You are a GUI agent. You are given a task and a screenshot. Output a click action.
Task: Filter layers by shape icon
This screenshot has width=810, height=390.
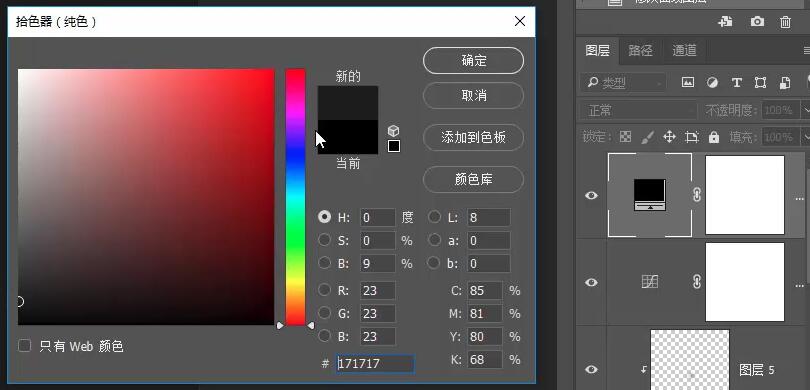[x=760, y=82]
